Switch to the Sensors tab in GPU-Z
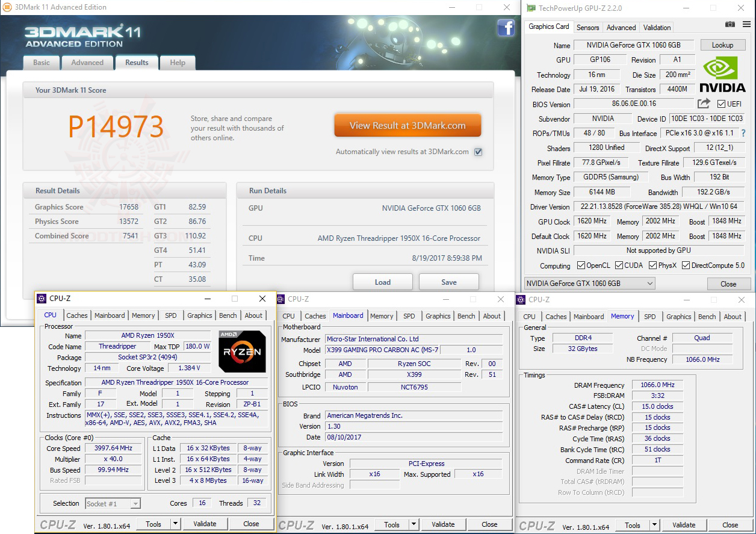756x534 pixels. pyautogui.click(x=587, y=27)
